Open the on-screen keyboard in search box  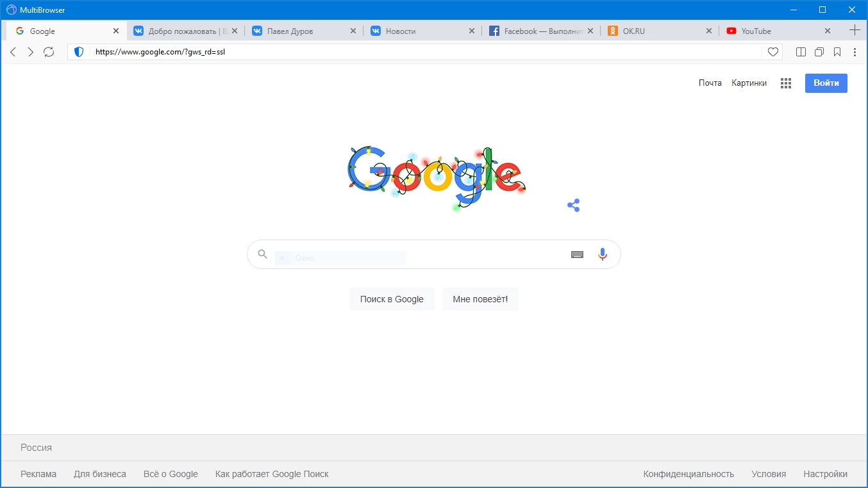click(577, 254)
